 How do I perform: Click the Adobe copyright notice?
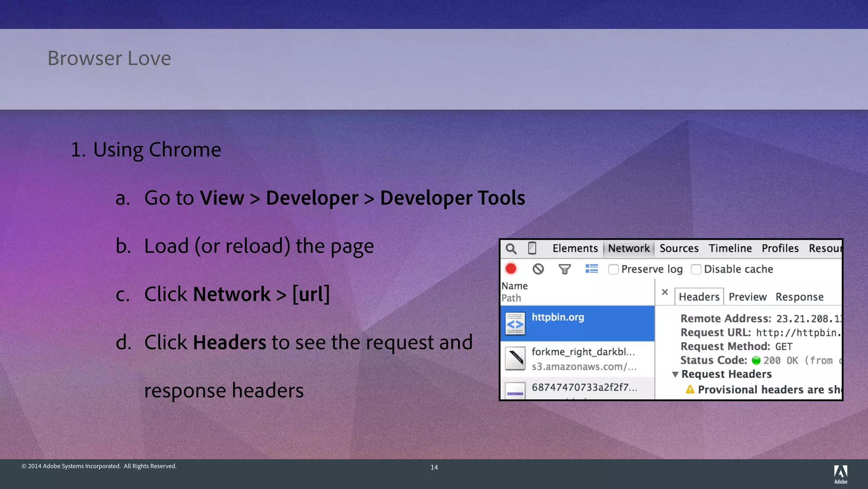tap(99, 466)
